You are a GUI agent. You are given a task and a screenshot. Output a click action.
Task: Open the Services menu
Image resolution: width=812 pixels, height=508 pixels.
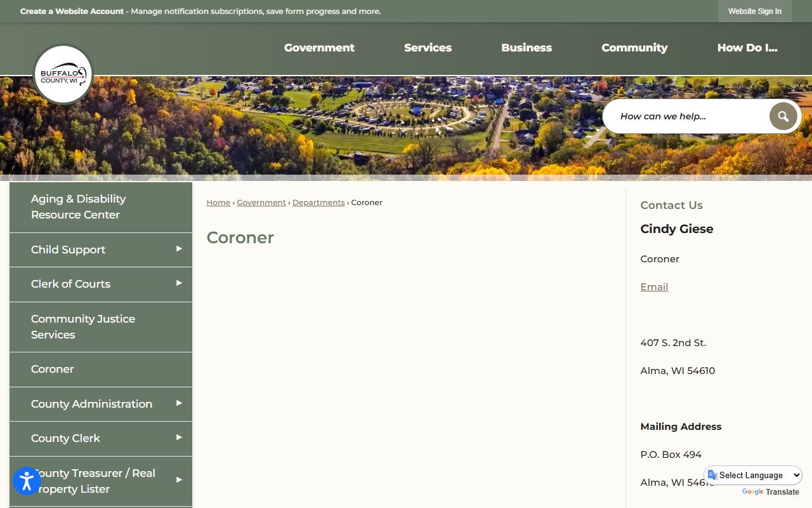click(428, 48)
